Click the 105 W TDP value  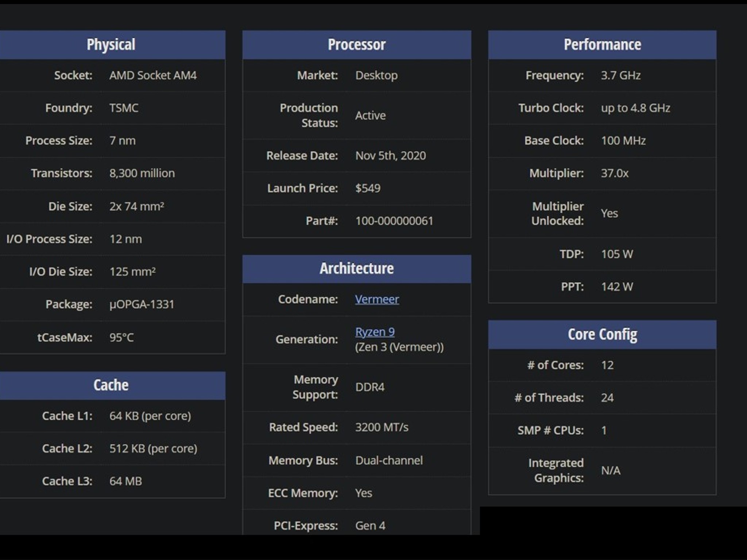tap(617, 254)
